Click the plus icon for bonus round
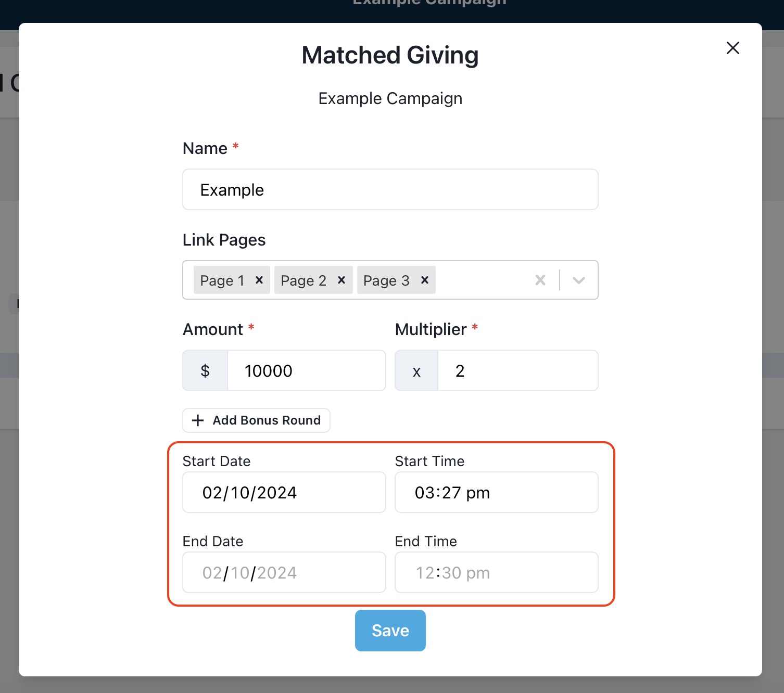The image size is (784, 693). [x=198, y=420]
